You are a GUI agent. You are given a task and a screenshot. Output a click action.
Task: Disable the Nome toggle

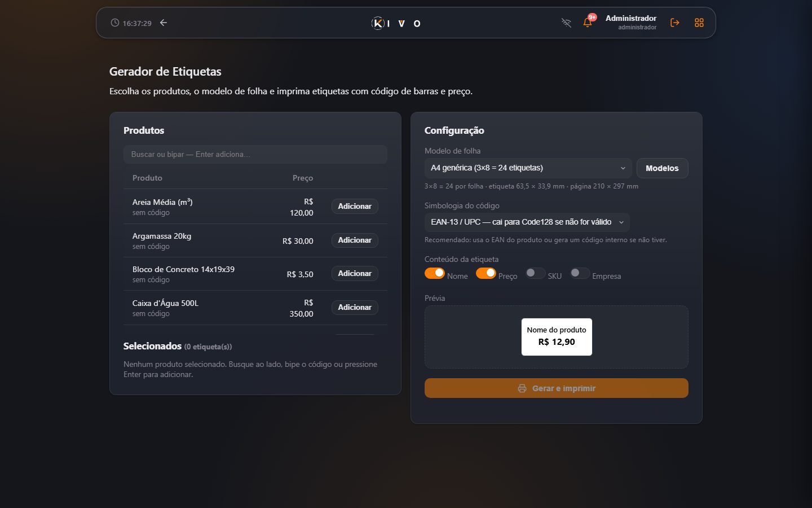pos(435,273)
